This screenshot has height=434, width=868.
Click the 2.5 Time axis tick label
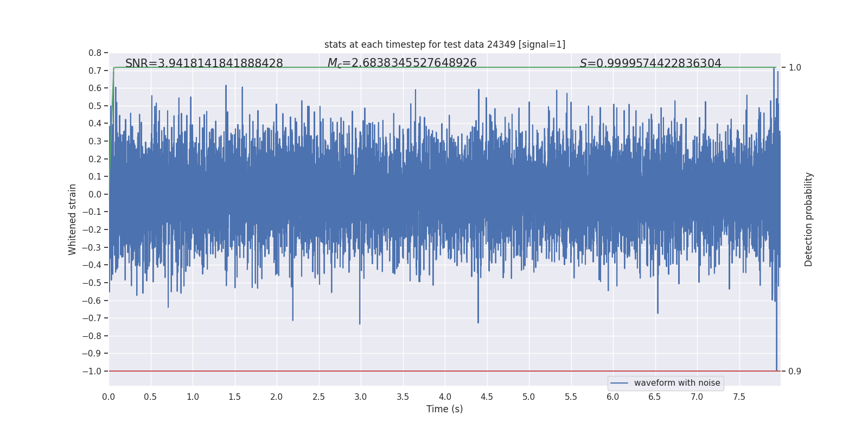click(x=319, y=397)
